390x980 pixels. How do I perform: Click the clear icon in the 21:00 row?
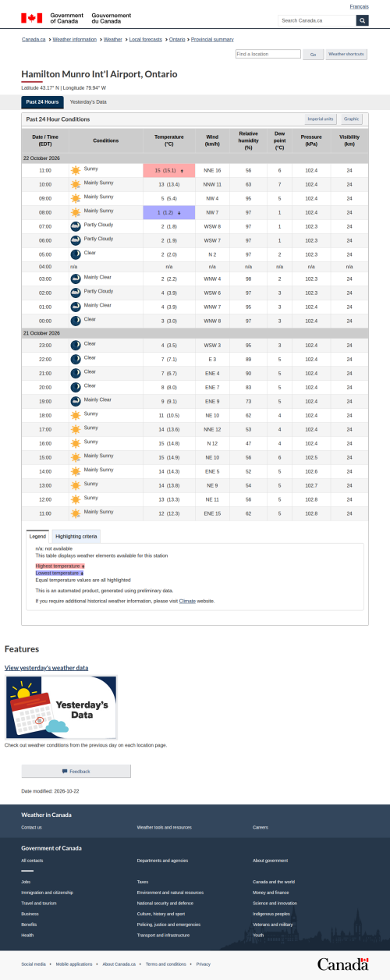(76, 373)
